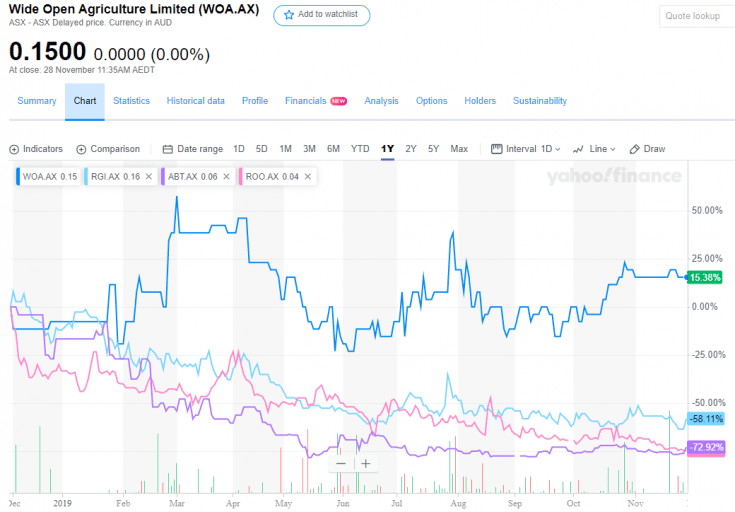The image size is (735, 512).
Task: Click the 50.00% axis label
Action: (x=707, y=211)
